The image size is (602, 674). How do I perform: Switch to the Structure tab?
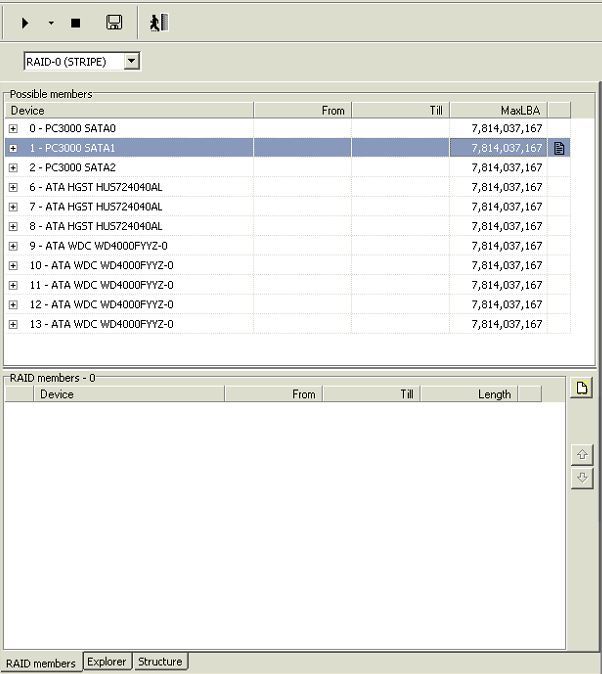click(x=159, y=662)
